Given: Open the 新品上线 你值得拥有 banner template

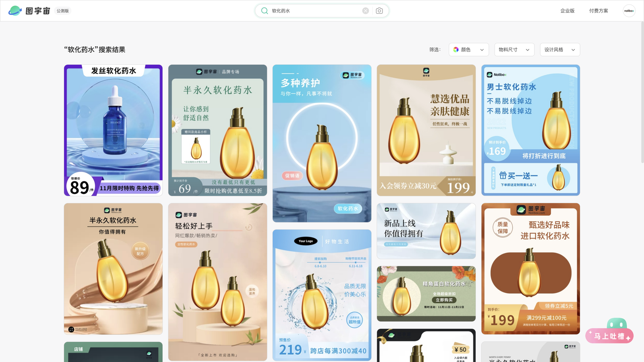Looking at the screenshot, I should tap(426, 231).
